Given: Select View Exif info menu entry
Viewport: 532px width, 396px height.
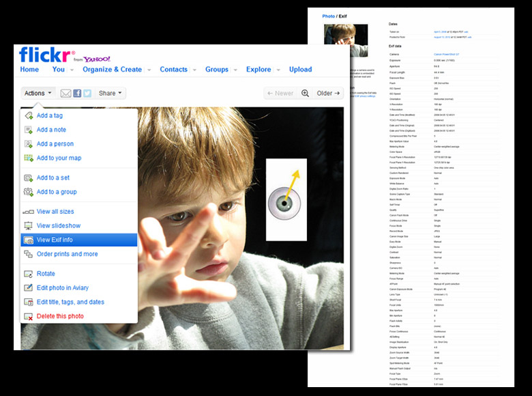Looking at the screenshot, I should point(55,240).
